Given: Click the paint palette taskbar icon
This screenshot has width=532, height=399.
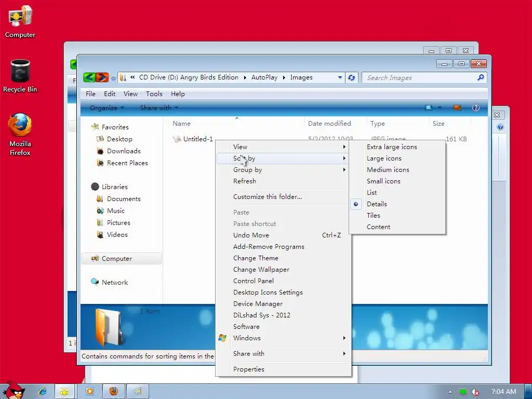Looking at the screenshot, I should point(137,391).
